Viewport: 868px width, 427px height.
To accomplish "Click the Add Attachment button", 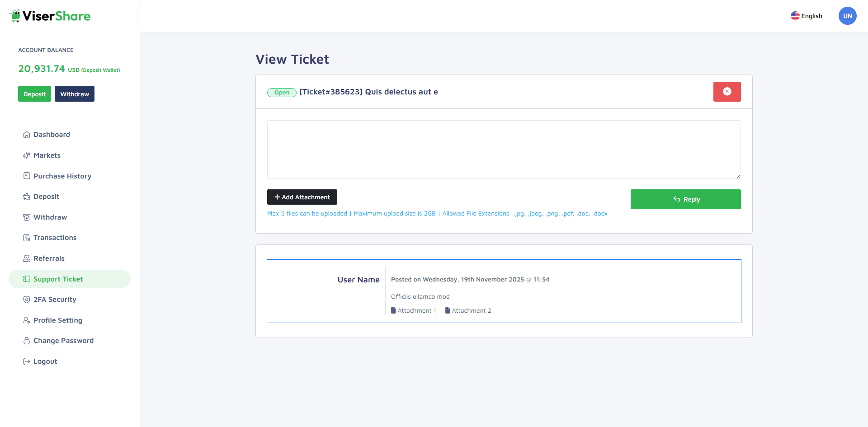I will [x=302, y=197].
